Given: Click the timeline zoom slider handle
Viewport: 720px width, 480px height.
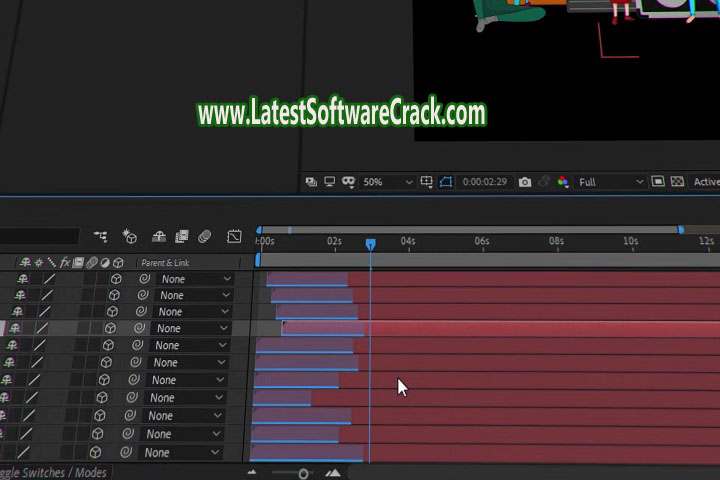Looking at the screenshot, I should point(303,473).
